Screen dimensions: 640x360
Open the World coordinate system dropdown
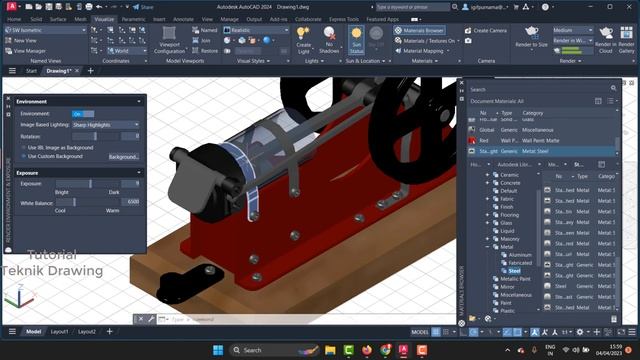pyautogui.click(x=127, y=51)
